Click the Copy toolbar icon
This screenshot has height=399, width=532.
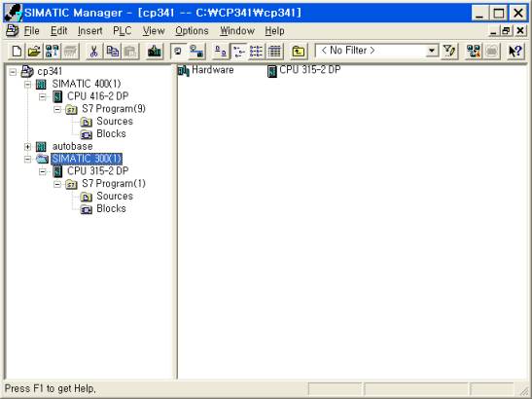112,52
